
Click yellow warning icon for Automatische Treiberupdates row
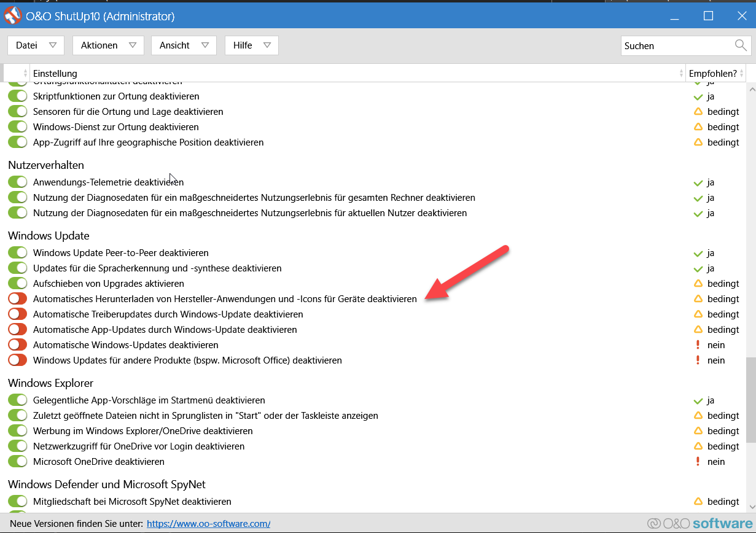click(x=698, y=314)
